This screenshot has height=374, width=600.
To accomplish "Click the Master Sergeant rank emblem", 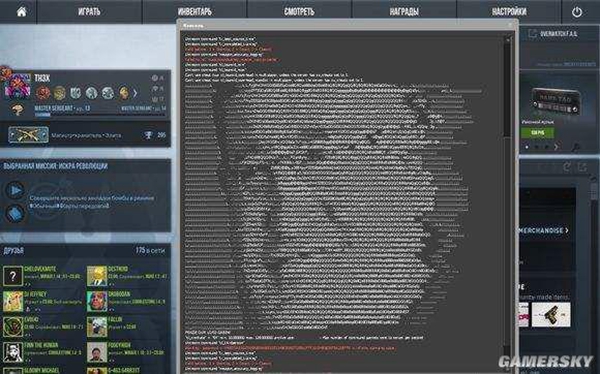I will pyautogui.click(x=18, y=110).
